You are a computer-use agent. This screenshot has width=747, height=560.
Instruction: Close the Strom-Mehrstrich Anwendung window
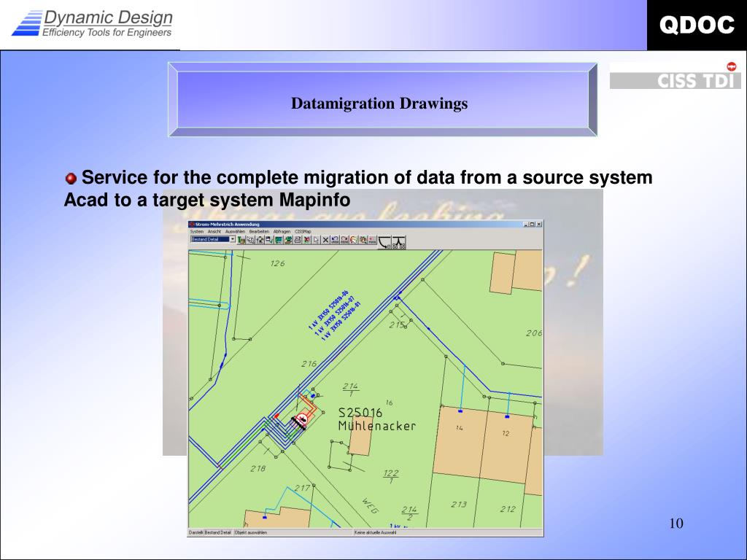(x=539, y=225)
